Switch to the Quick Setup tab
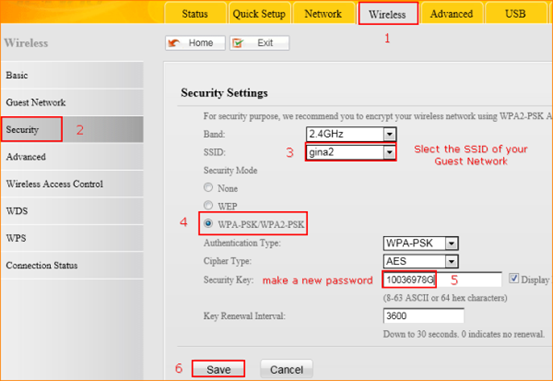 click(259, 13)
